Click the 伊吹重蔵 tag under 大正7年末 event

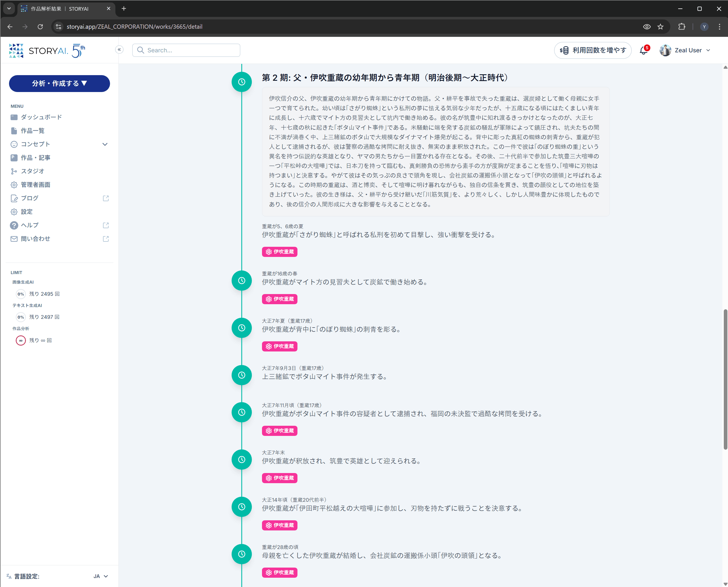point(280,478)
